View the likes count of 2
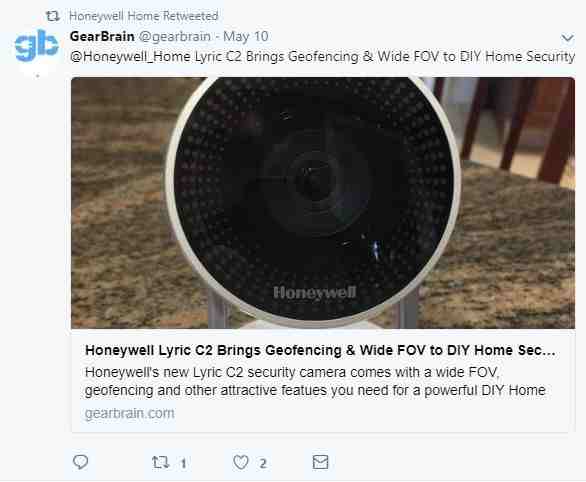 [263, 464]
